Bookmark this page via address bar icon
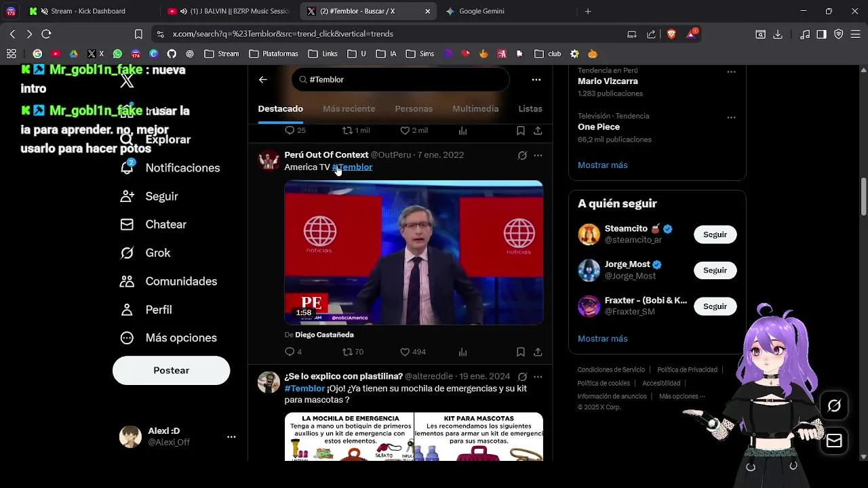868x488 pixels. (x=138, y=34)
